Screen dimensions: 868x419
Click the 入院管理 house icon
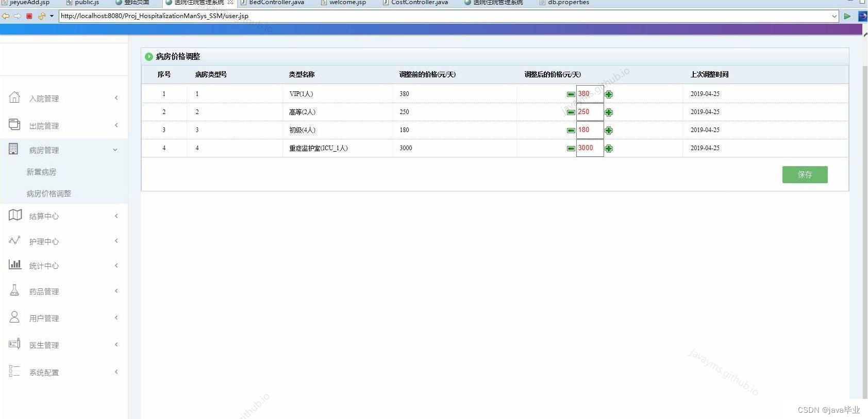click(x=14, y=97)
